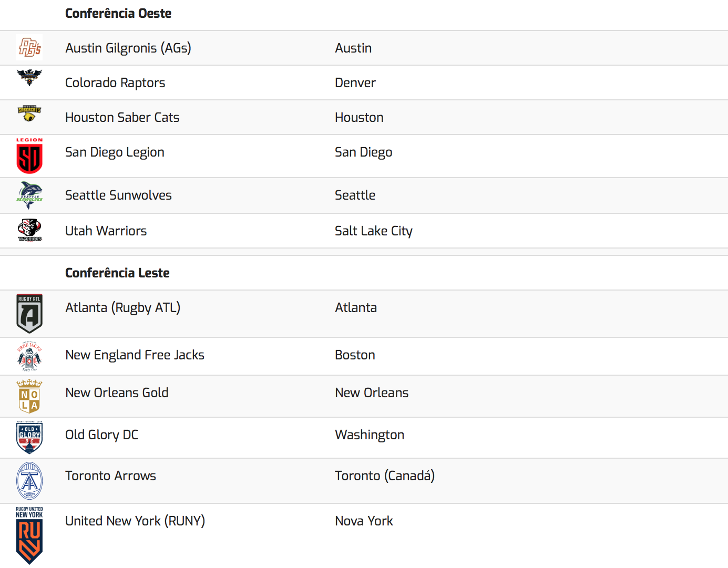
Task: Click the Austin Gilgronis AGs logo
Action: point(29,48)
